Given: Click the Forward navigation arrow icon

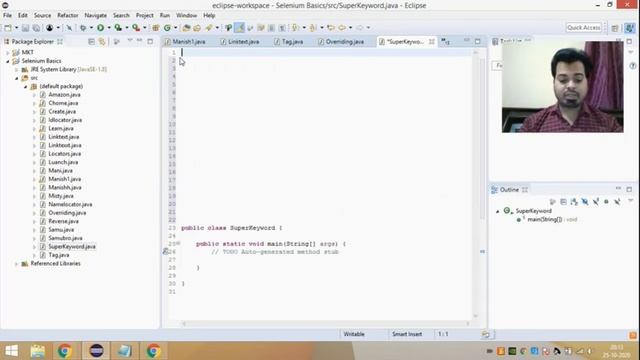Looking at the screenshot, I should 360,28.
